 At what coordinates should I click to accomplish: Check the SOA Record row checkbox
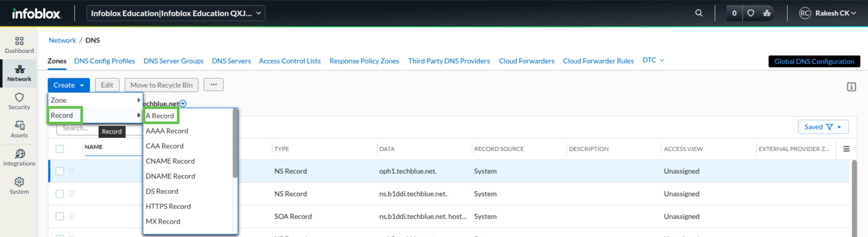tap(60, 216)
